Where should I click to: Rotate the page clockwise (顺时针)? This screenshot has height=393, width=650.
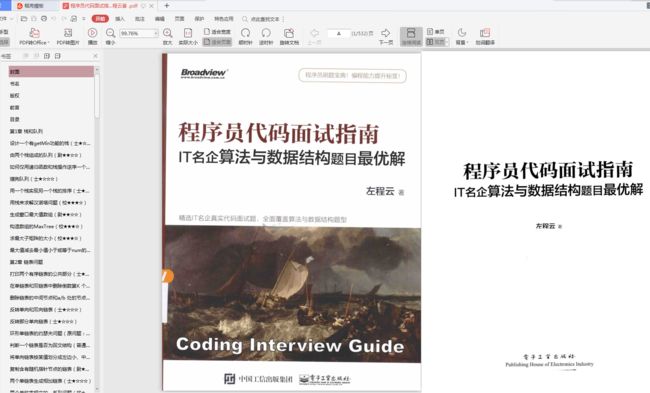tap(245, 36)
